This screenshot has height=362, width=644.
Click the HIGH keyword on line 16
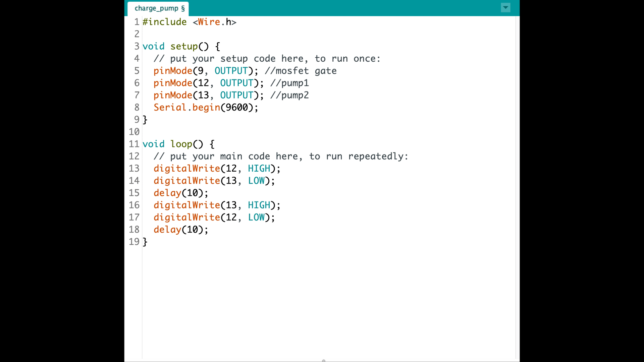click(x=259, y=205)
